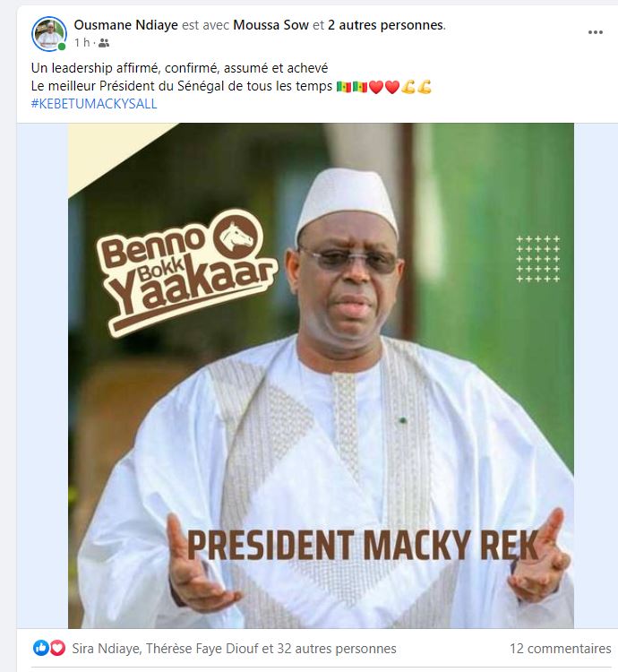Click the 1 h post timestamp
The image size is (618, 672).
point(82,43)
